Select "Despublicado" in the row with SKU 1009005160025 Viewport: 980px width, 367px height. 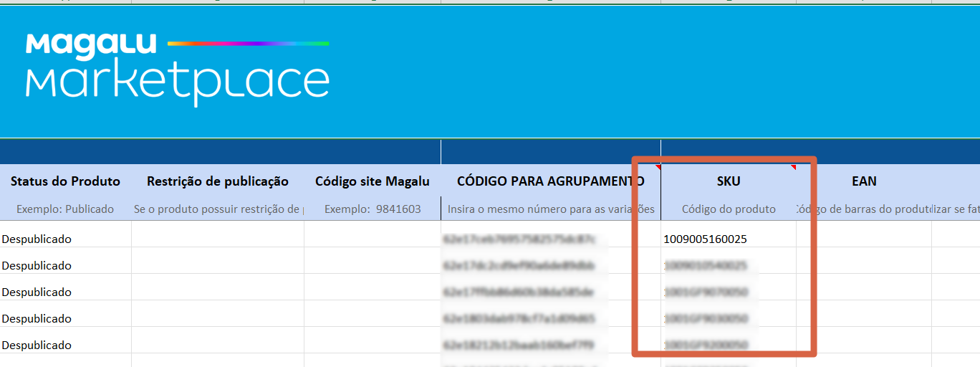click(65, 234)
